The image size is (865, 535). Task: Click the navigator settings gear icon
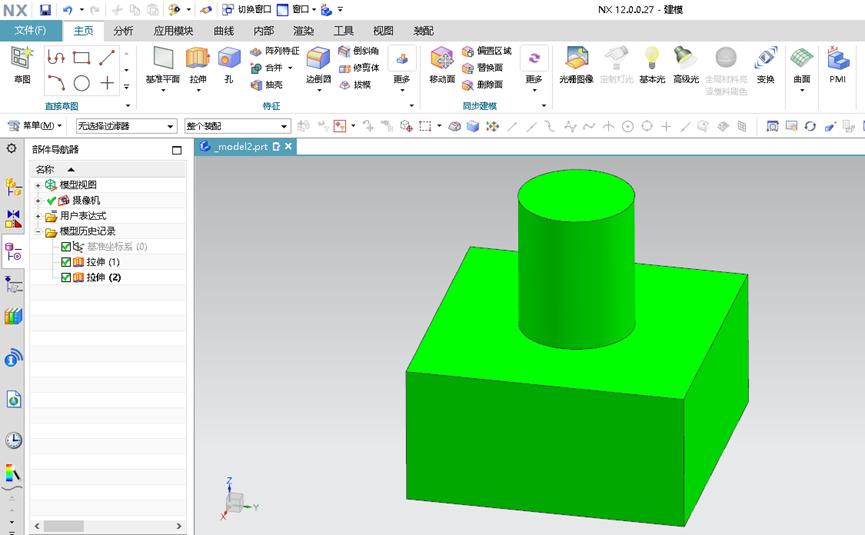tap(11, 148)
